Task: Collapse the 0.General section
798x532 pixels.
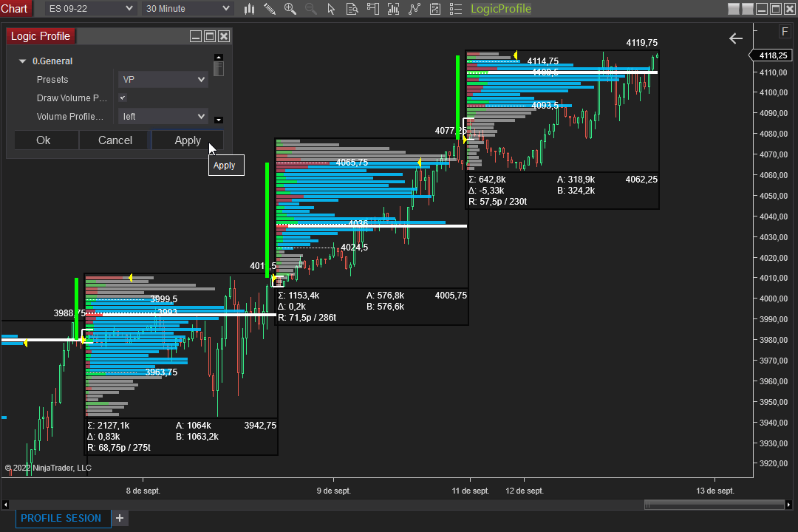Action: [x=22, y=61]
